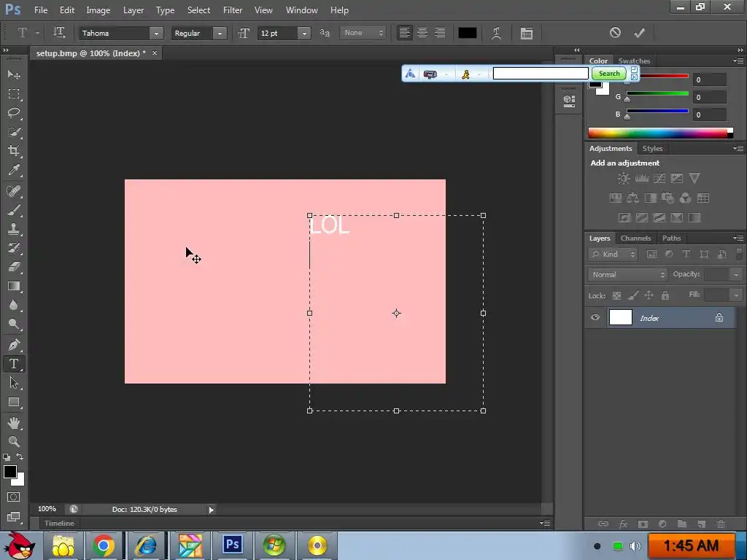
Task: Toggle visibility of the Index layer
Action: (595, 318)
